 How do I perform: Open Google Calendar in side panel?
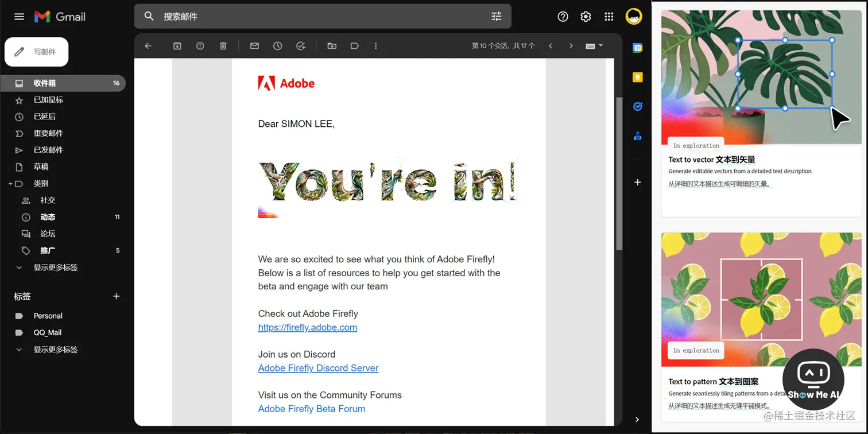[x=637, y=48]
